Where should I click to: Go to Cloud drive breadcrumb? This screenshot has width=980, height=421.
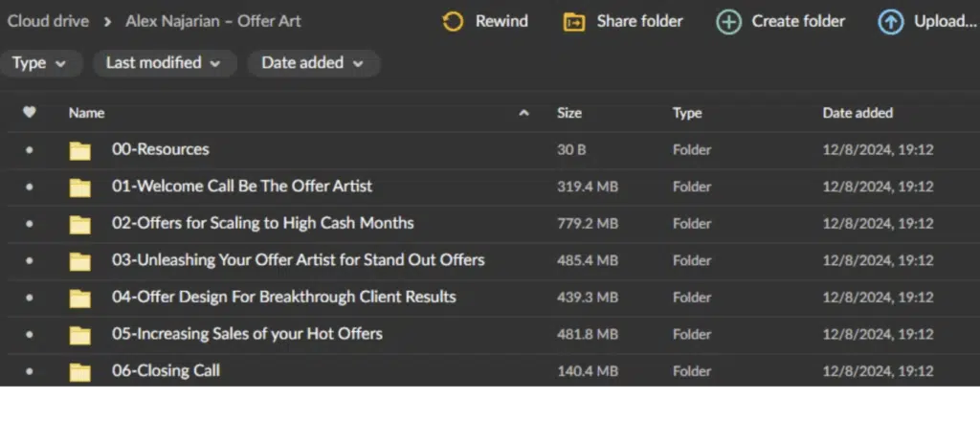pos(48,21)
